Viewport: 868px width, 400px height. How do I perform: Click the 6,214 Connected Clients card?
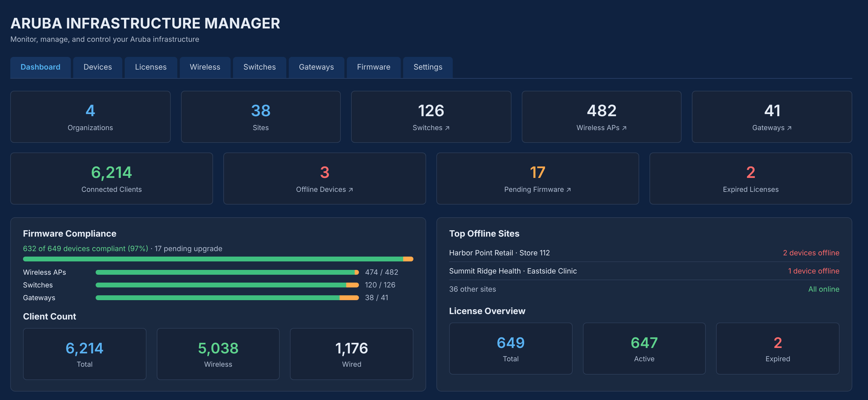click(111, 179)
